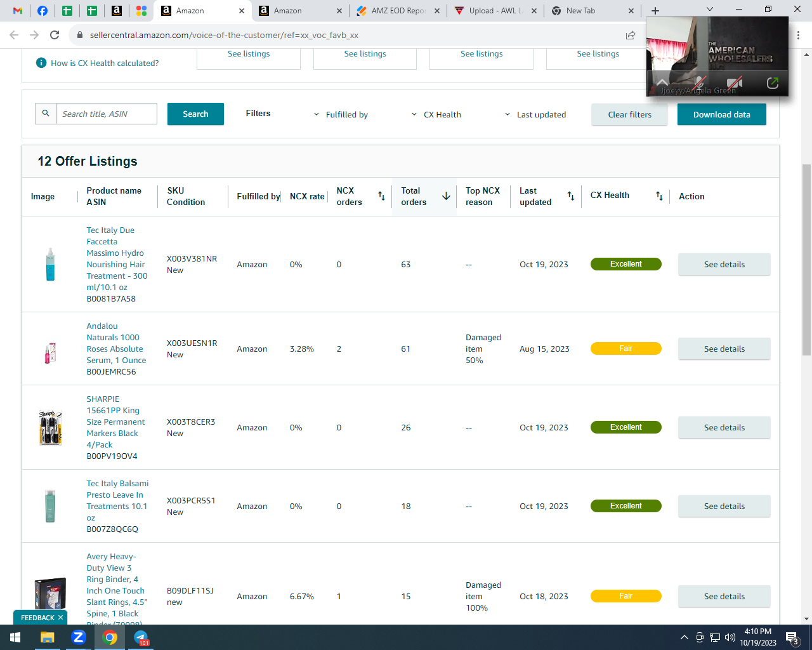See details for Andalou Naturals serum listing

click(x=724, y=348)
